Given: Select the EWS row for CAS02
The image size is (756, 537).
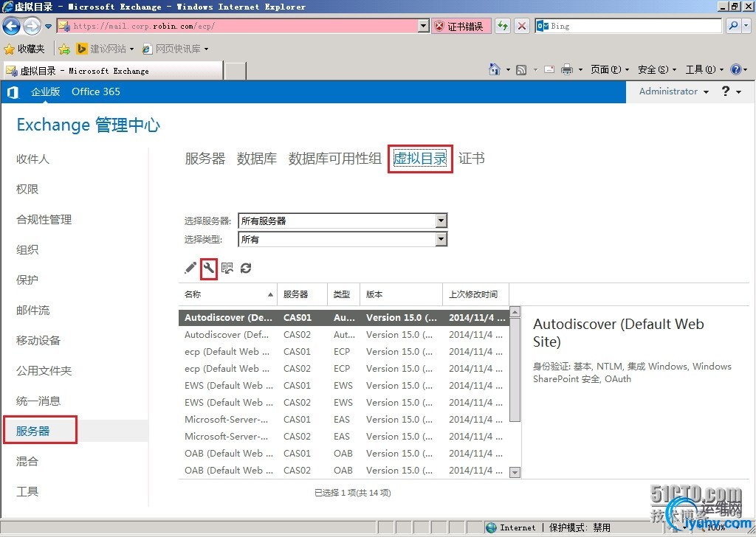Looking at the screenshot, I should (x=344, y=403).
